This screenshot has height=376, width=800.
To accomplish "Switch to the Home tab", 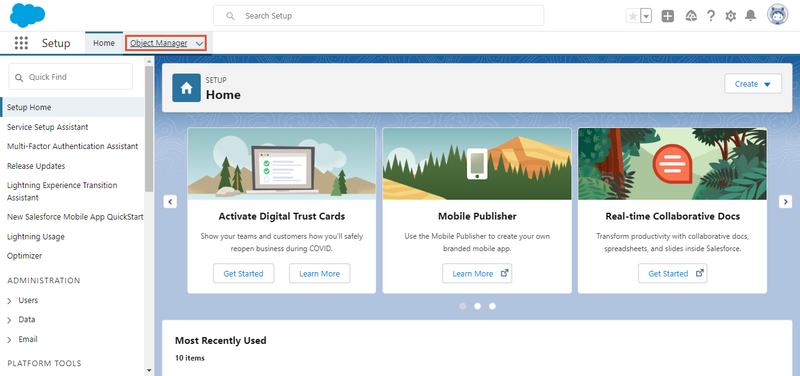I will coord(104,43).
